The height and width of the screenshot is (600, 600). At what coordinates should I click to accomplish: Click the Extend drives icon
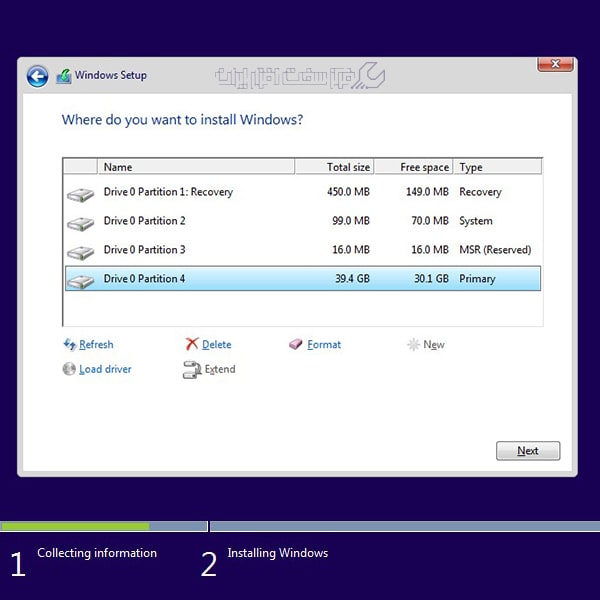pos(192,370)
